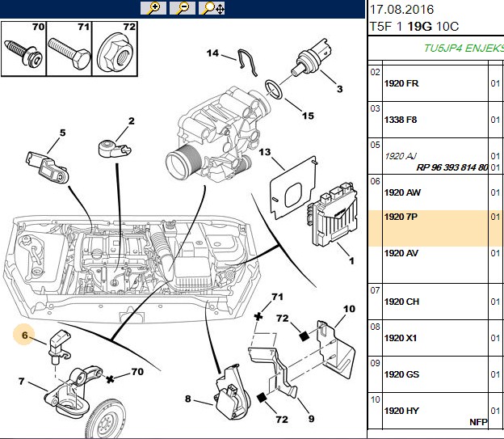Click quantity 01 in 1920 CH row
The width and height of the screenshot is (504, 439).
pyautogui.click(x=495, y=302)
